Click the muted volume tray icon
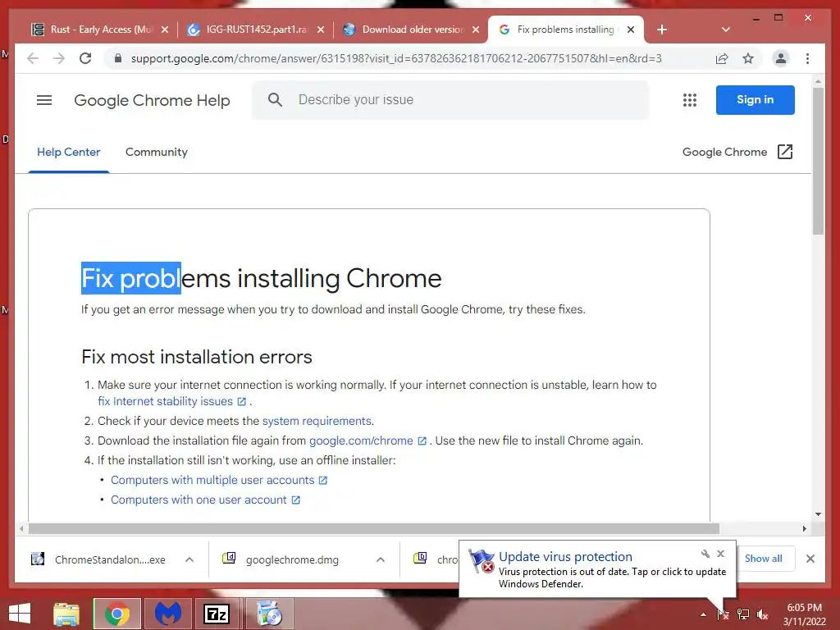The image size is (840, 630). [x=762, y=614]
